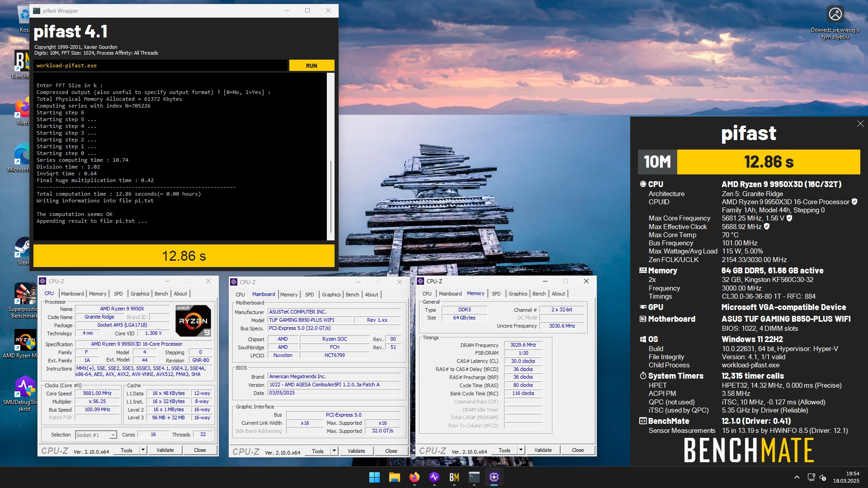The image size is (868, 488).
Task: Close the BenchMate pifast result panel
Action: (x=860, y=124)
